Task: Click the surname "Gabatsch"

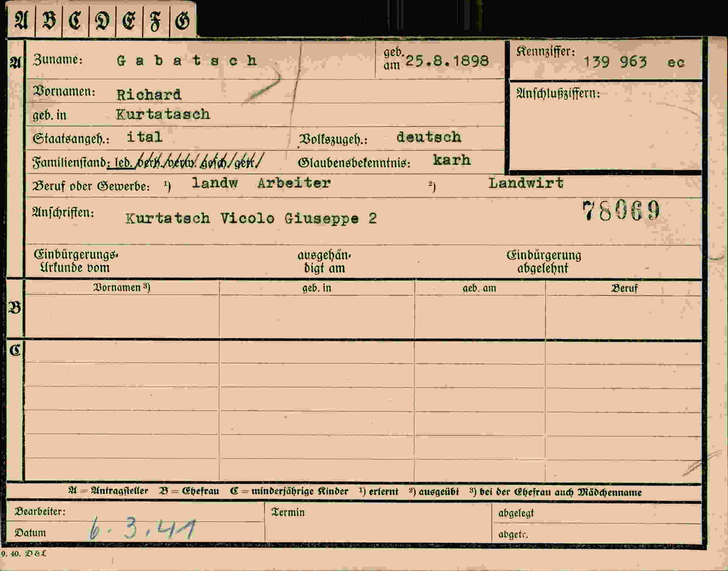Action: [187, 61]
